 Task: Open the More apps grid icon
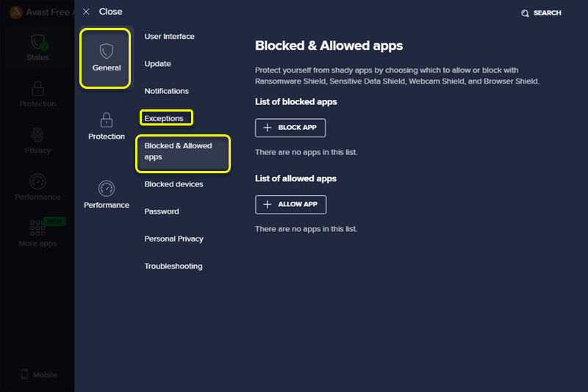37,228
